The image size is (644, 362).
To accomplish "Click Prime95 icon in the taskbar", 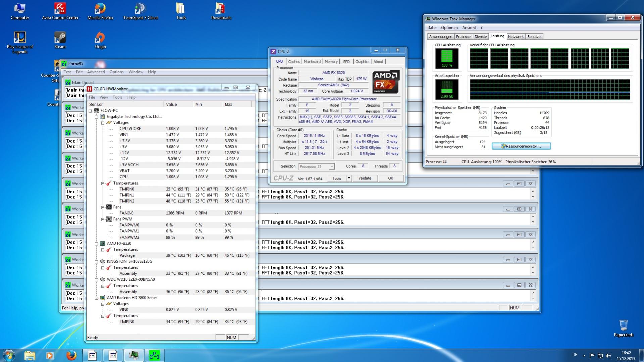I will click(x=154, y=355).
